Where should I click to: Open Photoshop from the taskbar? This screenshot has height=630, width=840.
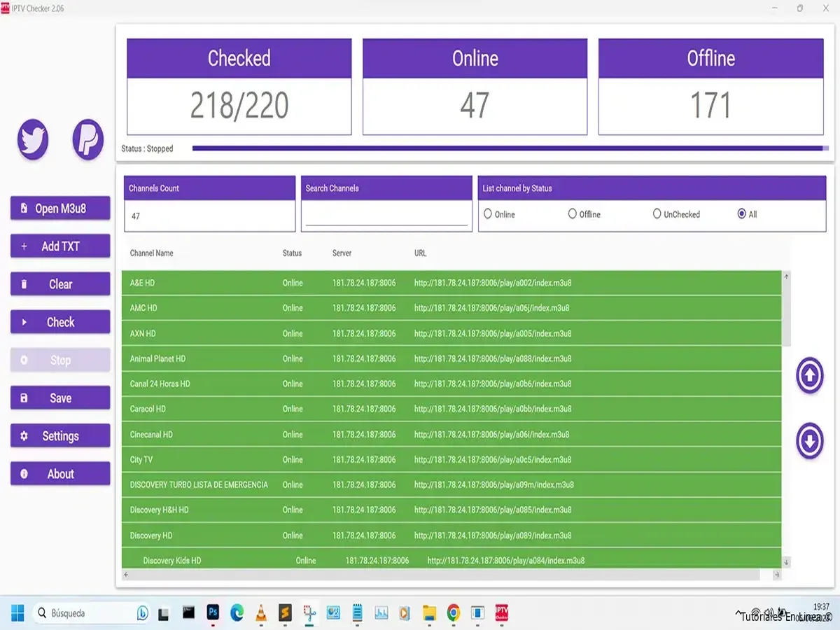(213, 613)
